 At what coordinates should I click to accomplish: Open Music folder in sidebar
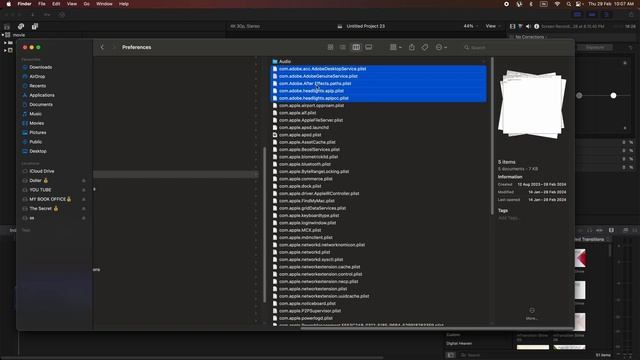coord(35,114)
